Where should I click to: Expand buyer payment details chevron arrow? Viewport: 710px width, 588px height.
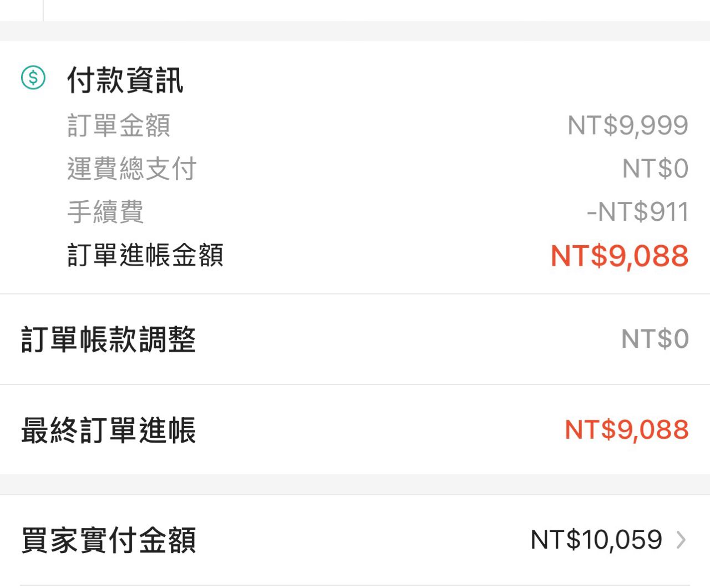coord(681,540)
